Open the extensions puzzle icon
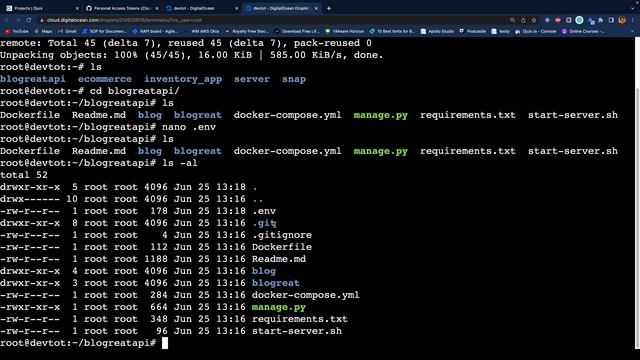Viewport: 640px width, 360px height. coord(601,20)
